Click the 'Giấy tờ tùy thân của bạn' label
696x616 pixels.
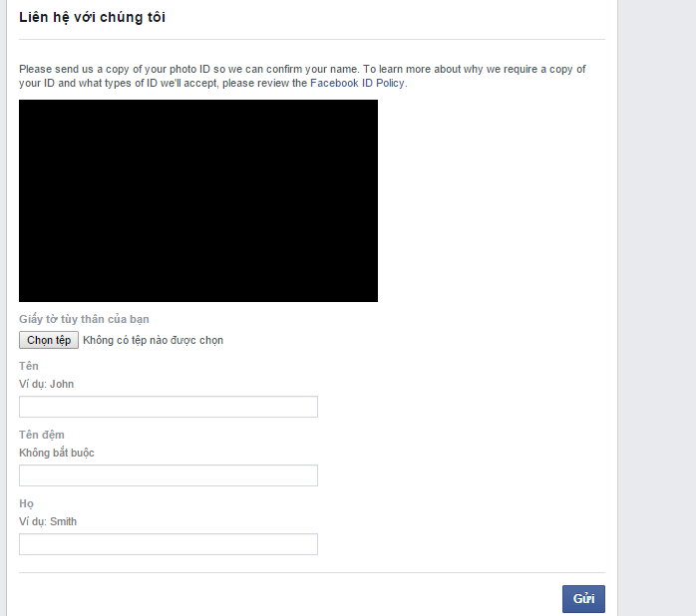pyautogui.click(x=84, y=319)
